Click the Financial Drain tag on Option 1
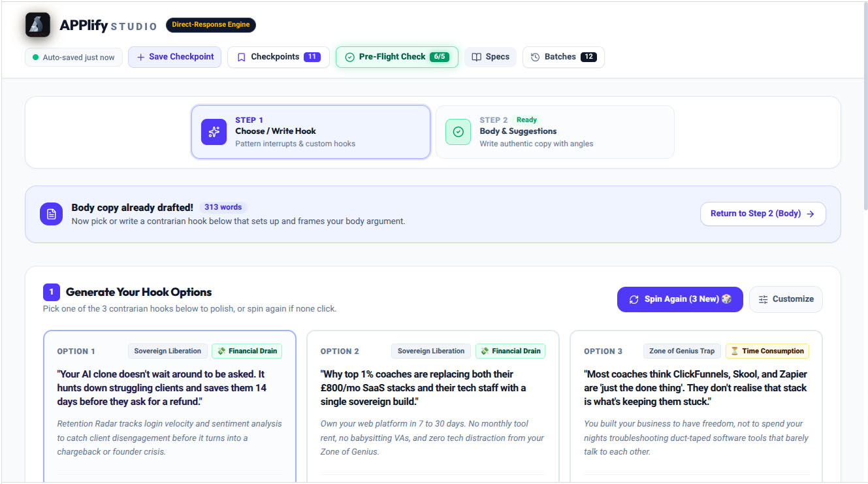Viewport: 868px width, 484px height. click(x=247, y=351)
